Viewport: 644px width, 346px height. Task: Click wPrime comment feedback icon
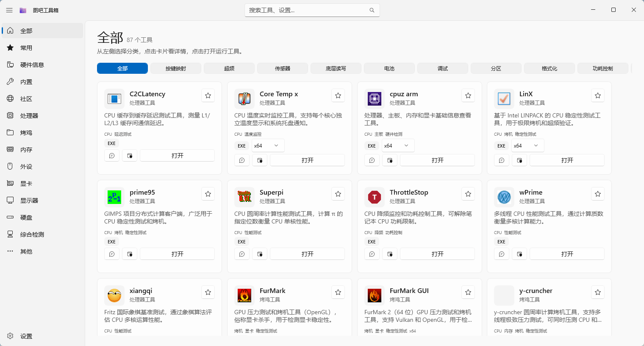tap(502, 254)
